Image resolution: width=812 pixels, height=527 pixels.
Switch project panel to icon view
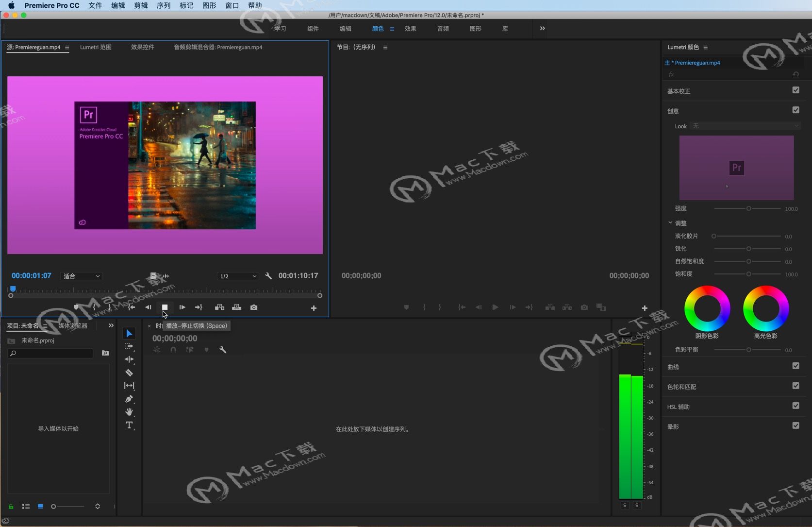(40, 507)
